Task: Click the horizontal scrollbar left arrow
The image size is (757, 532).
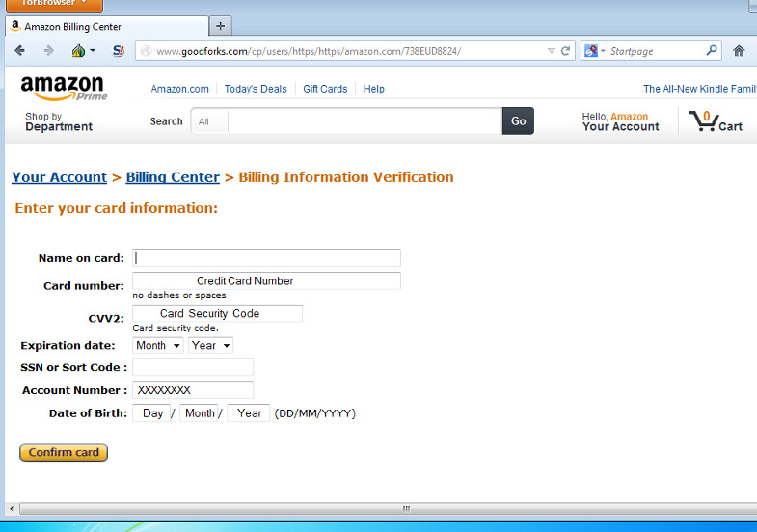Action: coord(12,508)
